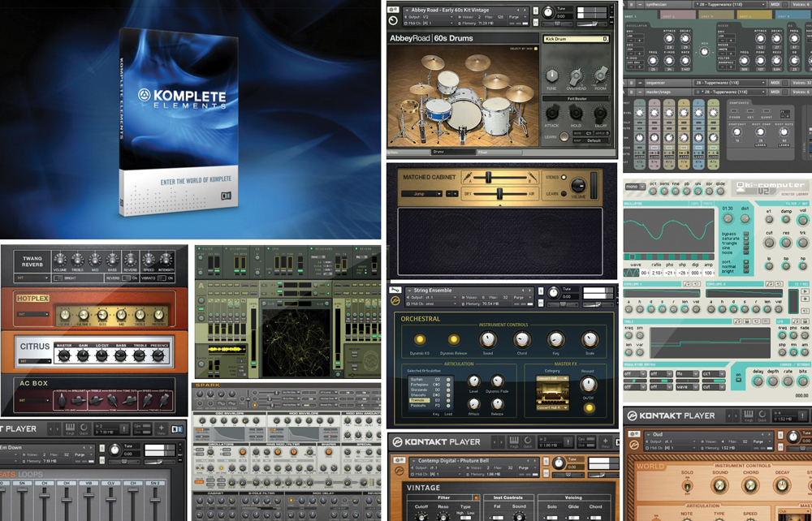
Task: Open Abbey Road instrument wrench settings icon
Action: (393, 10)
